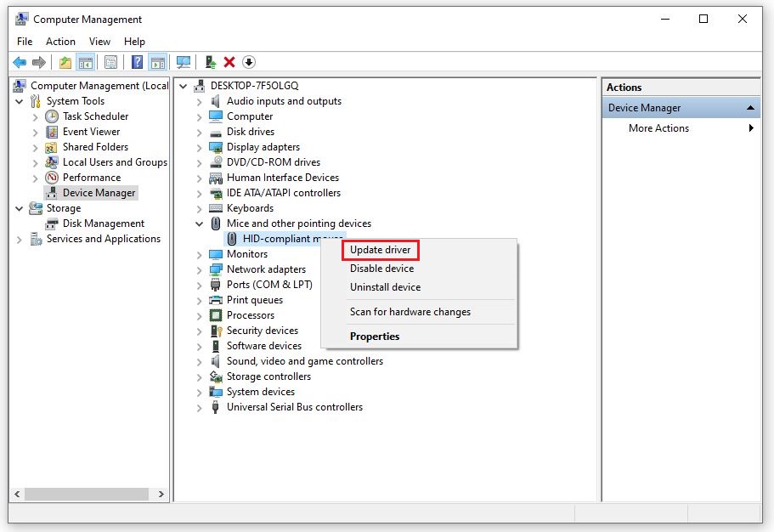Click the Help toolbar icon

coord(137,61)
